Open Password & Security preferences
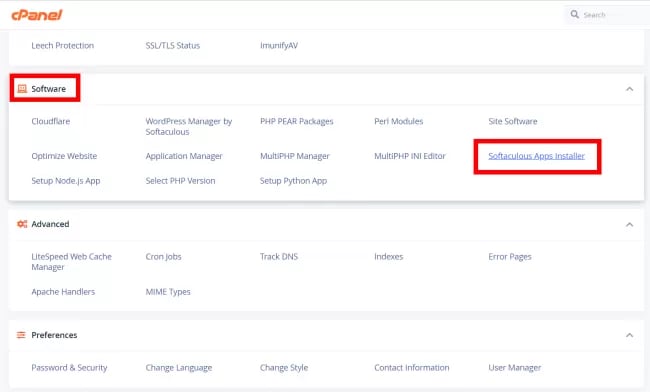The height and width of the screenshot is (392, 650). (69, 368)
